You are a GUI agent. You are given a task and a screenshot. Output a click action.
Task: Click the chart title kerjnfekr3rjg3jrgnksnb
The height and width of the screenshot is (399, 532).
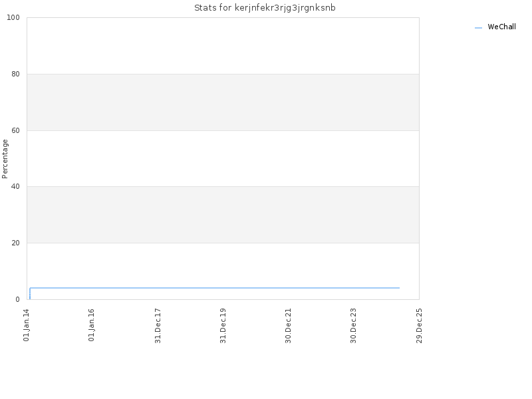[265, 8]
